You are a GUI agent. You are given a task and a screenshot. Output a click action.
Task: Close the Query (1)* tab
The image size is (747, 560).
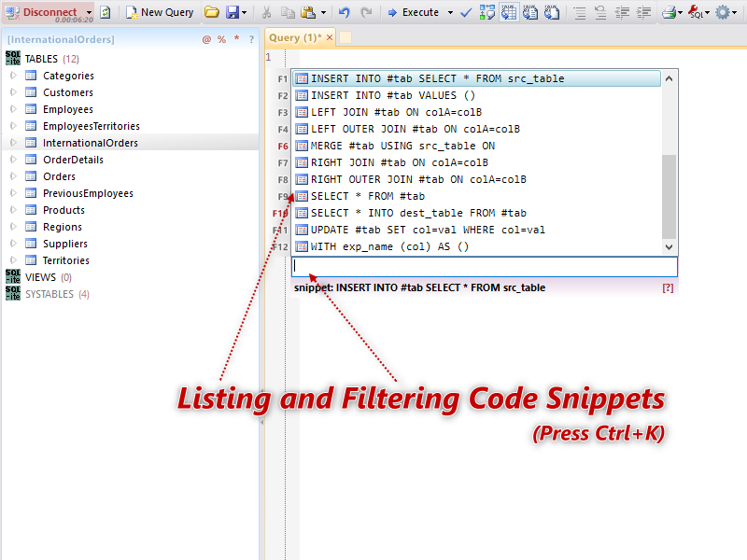point(330,37)
